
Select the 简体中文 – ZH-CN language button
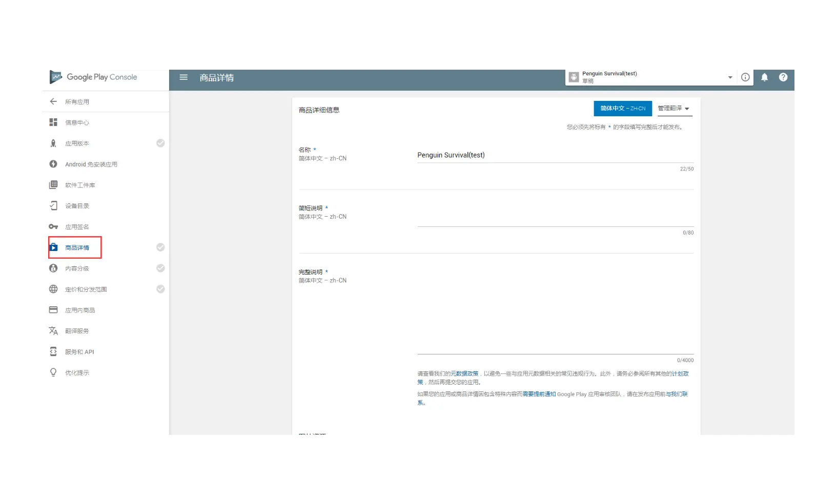tap(623, 109)
